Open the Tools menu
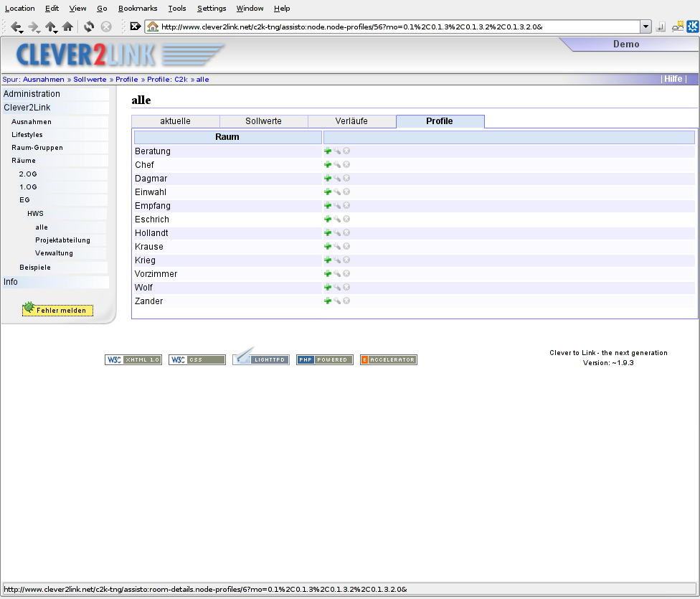The width and height of the screenshot is (700, 599). 176,8
